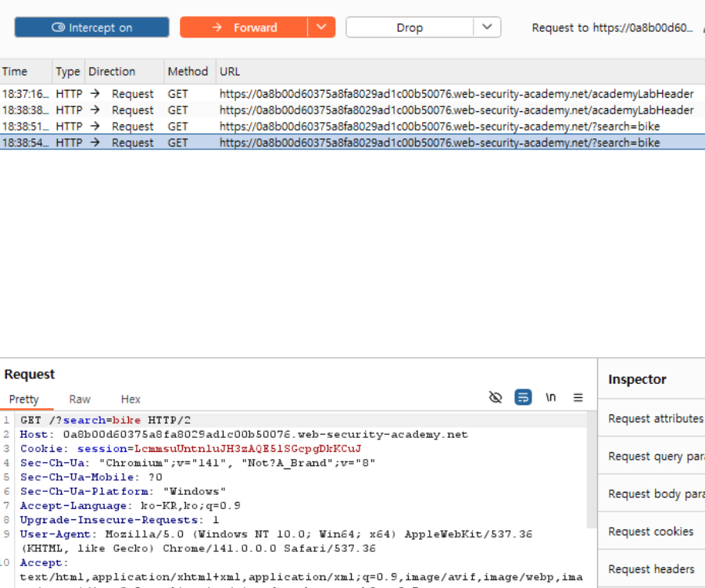Toggle the Intercept on button
Screen dimensions: 705x588
pos(91,27)
